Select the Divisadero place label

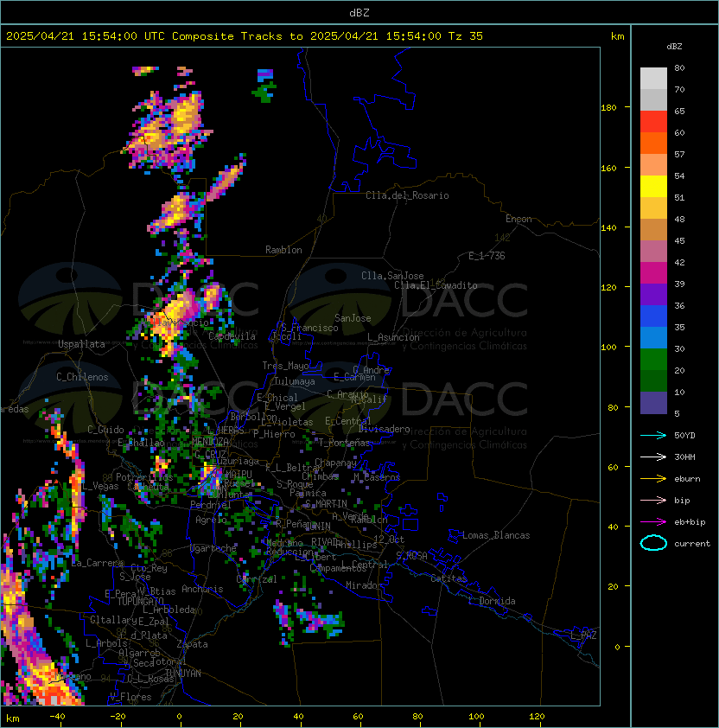pyautogui.click(x=384, y=429)
